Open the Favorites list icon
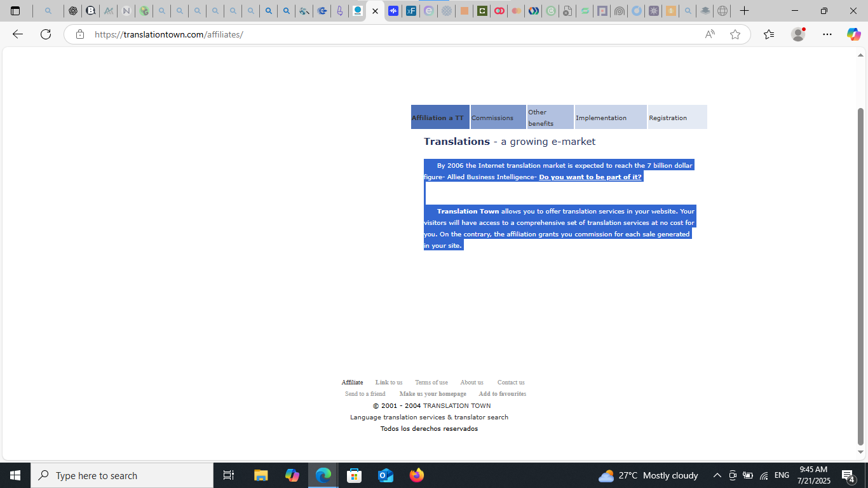Screen dimensions: 868x488 [769, 34]
